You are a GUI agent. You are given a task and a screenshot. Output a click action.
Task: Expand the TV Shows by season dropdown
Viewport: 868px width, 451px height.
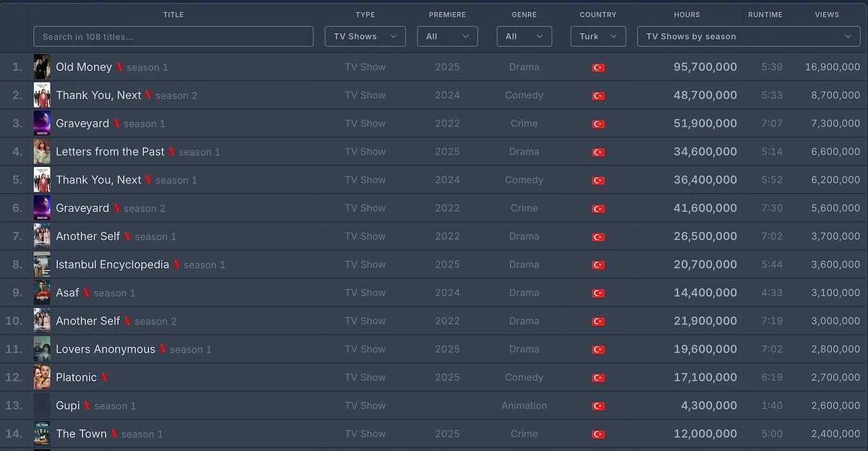coord(748,37)
